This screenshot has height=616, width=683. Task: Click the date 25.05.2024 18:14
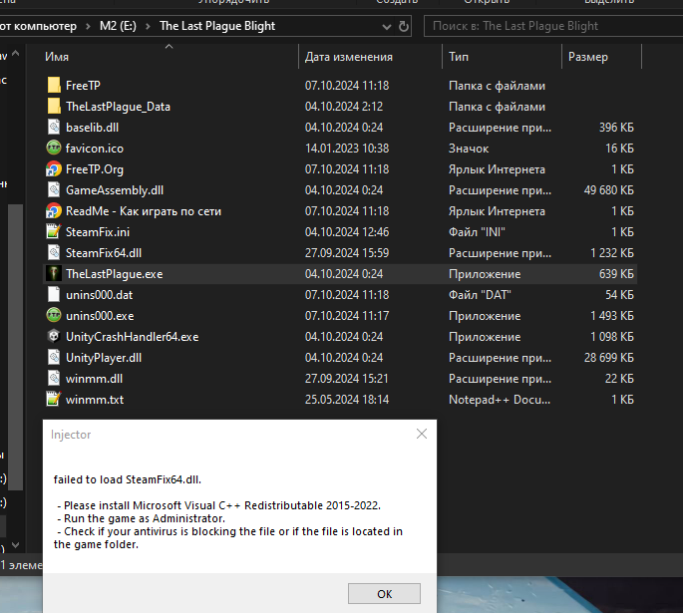coord(347,400)
